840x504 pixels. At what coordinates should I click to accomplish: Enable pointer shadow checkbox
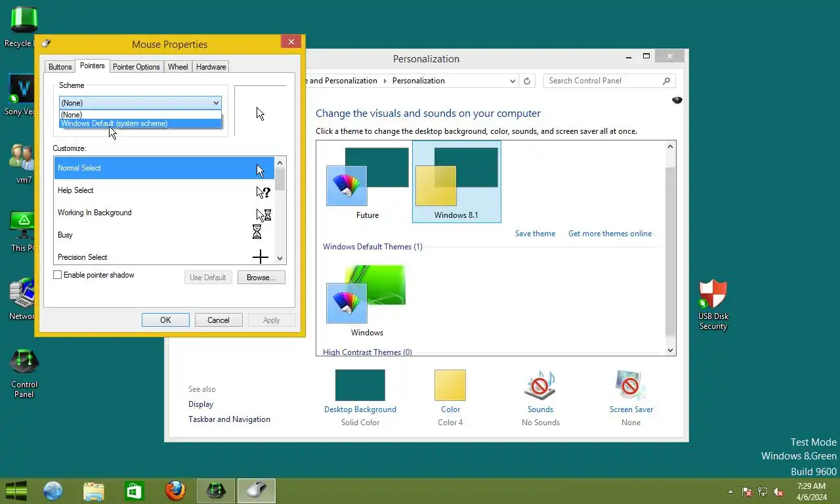[x=58, y=275]
